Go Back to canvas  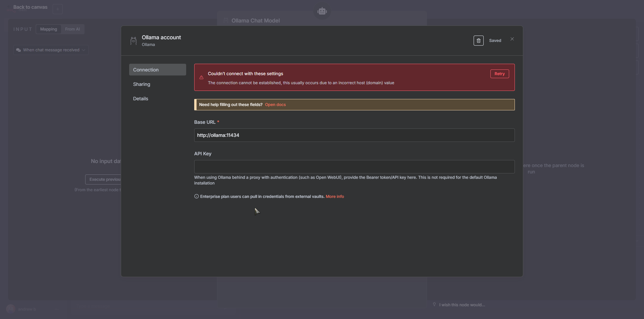pos(30,7)
